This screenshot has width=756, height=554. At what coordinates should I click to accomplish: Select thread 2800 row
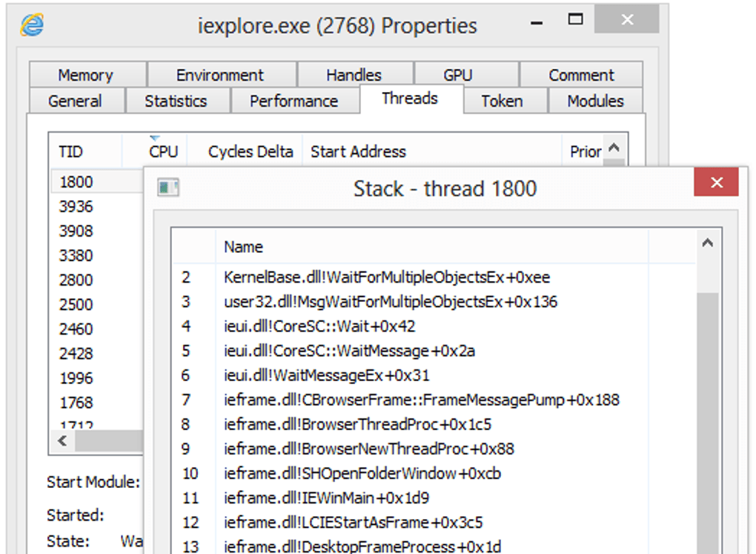tap(96, 280)
